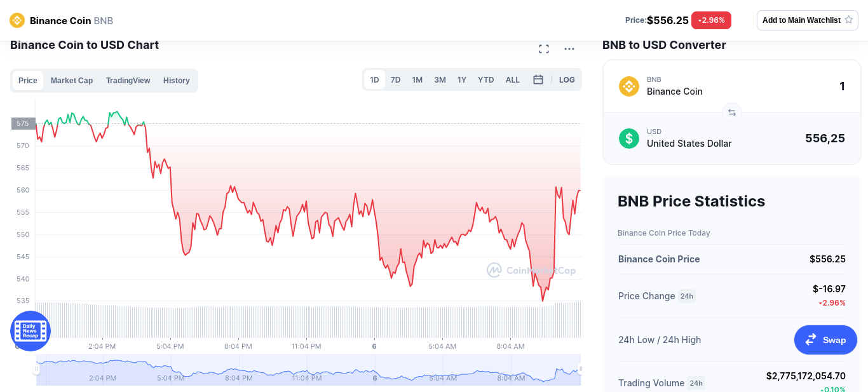Click Add to Main Watchlist button
Screen dimensions: 868x392
[x=808, y=20]
